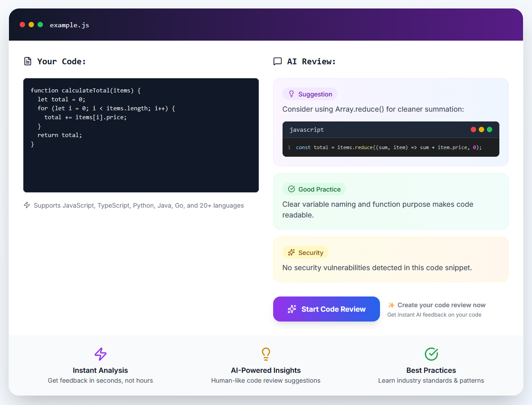The image size is (532, 405).
Task: Click the checkmark icon in the Good Practice badge
Action: [292, 189]
